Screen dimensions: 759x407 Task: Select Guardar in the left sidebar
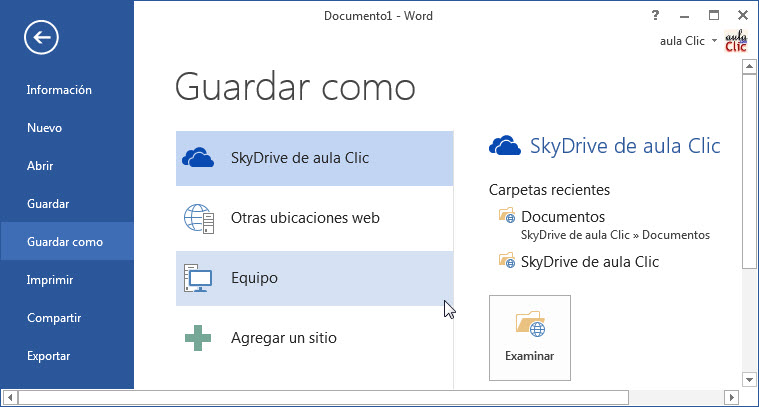[48, 204]
